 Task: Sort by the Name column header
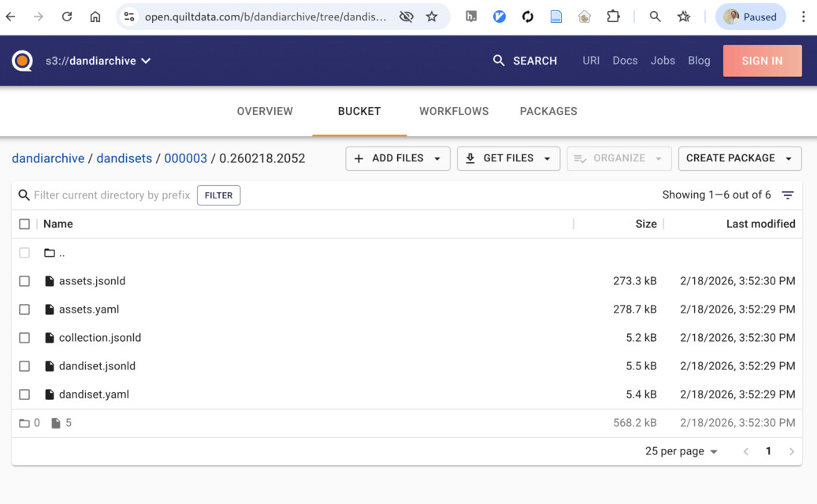(58, 224)
